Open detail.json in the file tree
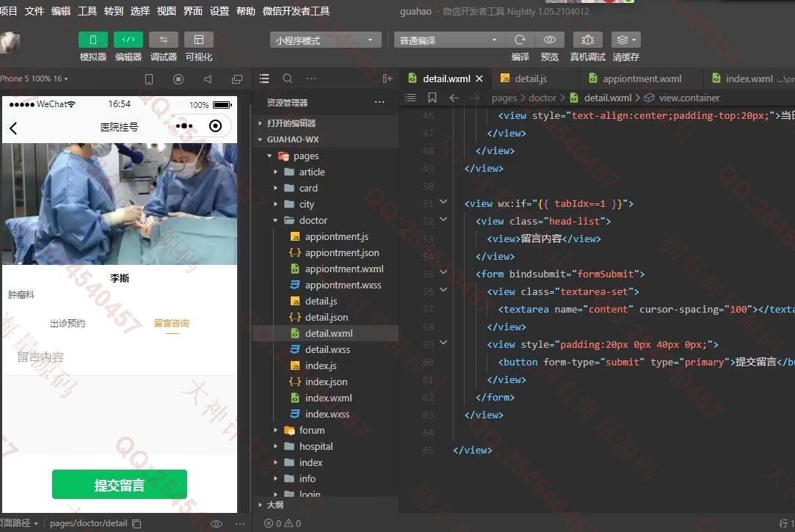This screenshot has height=532, width=795. point(324,317)
